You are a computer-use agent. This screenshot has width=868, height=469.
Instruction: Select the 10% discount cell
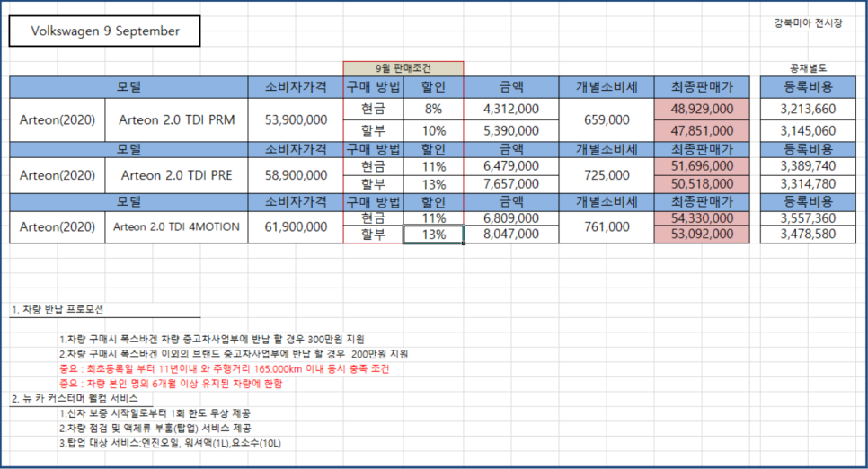pos(433,130)
